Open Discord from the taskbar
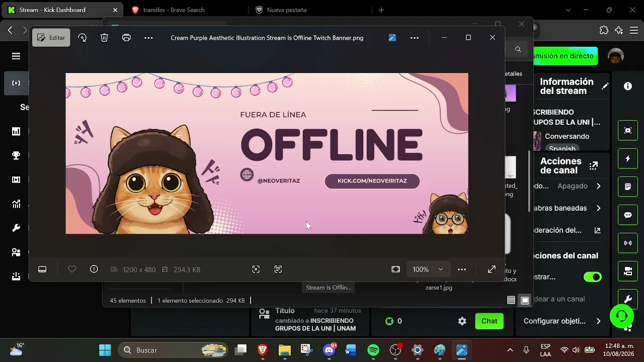The height and width of the screenshot is (362, 644). pyautogui.click(x=330, y=350)
